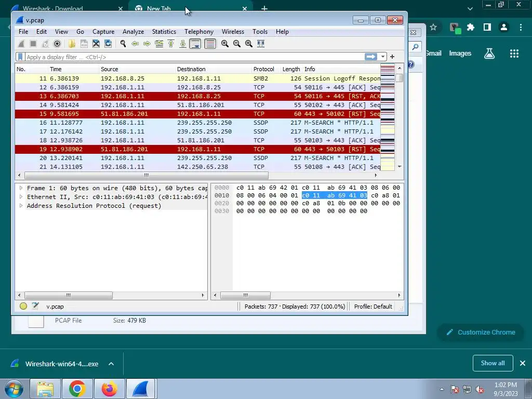Viewport: 532px width, 399px height.
Task: Open the Edit menu
Action: (x=42, y=32)
